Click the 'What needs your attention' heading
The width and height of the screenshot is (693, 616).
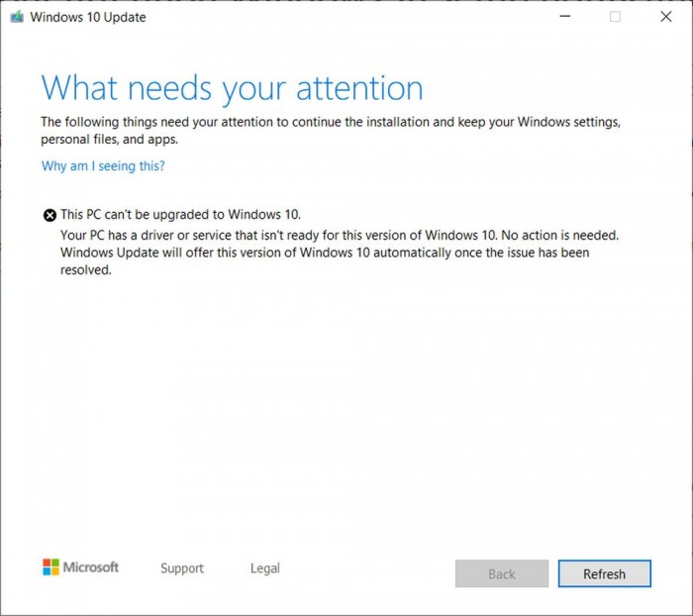232,88
